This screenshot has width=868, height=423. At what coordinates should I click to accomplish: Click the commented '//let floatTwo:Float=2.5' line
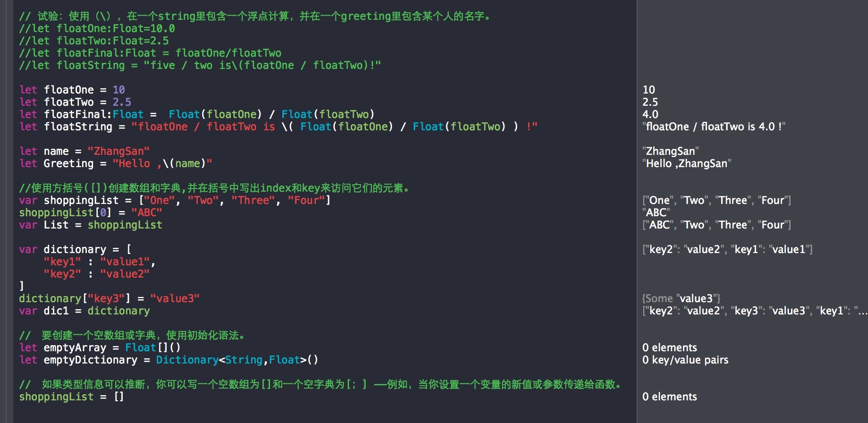pyautogui.click(x=94, y=41)
